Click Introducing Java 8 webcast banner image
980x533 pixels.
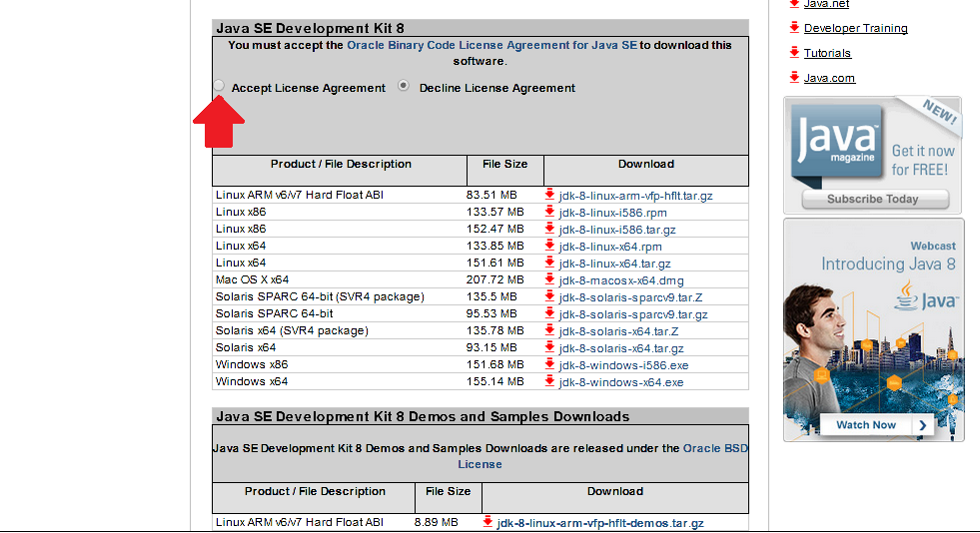(874, 330)
